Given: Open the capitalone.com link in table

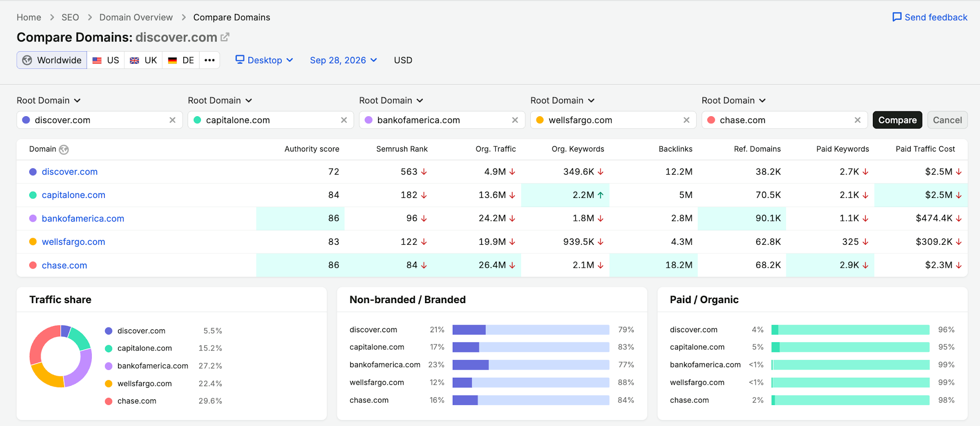Looking at the screenshot, I should tap(73, 195).
